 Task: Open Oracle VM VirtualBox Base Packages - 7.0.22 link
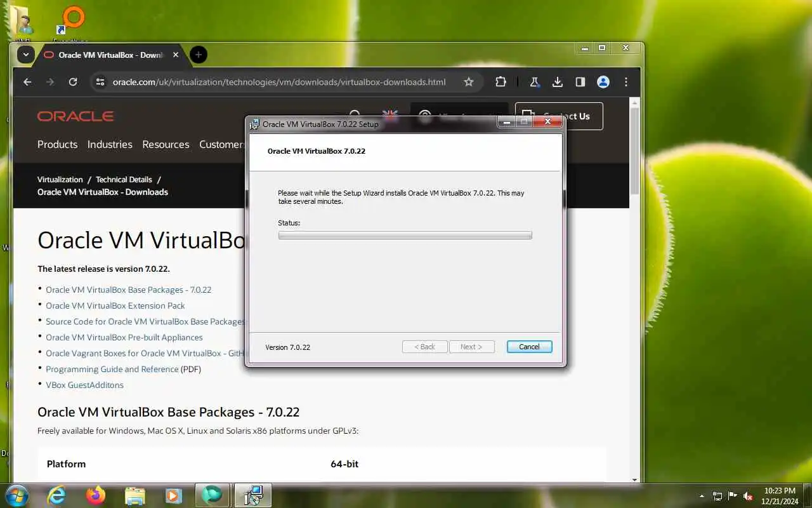point(128,290)
